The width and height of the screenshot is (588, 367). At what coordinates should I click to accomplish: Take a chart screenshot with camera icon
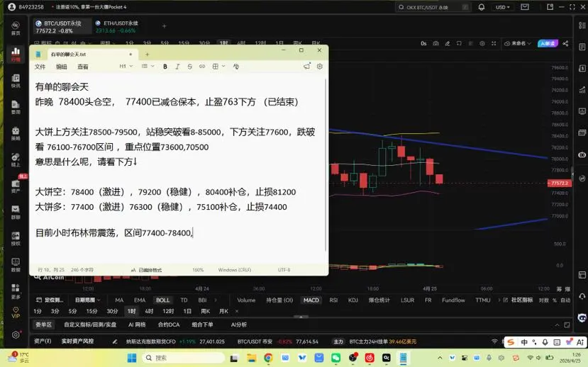[x=436, y=43]
